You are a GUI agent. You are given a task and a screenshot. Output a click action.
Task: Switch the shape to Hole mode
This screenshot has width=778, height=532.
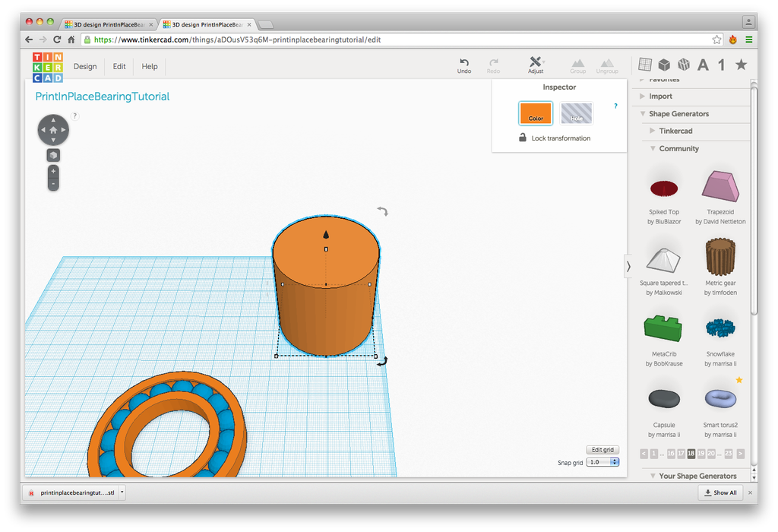(x=576, y=113)
